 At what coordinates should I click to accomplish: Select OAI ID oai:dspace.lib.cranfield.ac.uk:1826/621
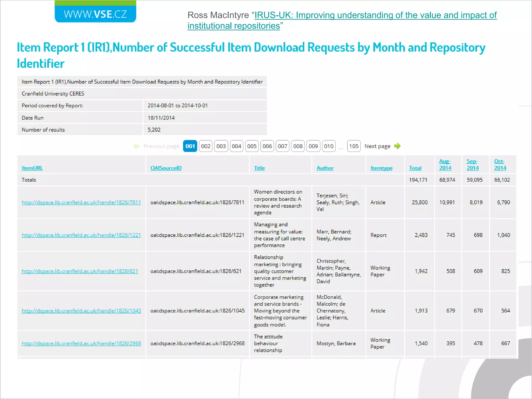[x=196, y=271]
